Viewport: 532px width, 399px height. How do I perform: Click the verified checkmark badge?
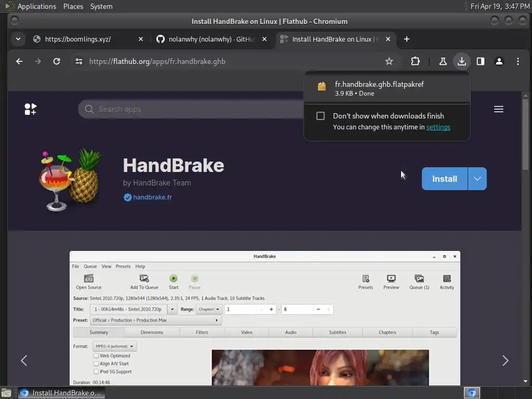[128, 197]
